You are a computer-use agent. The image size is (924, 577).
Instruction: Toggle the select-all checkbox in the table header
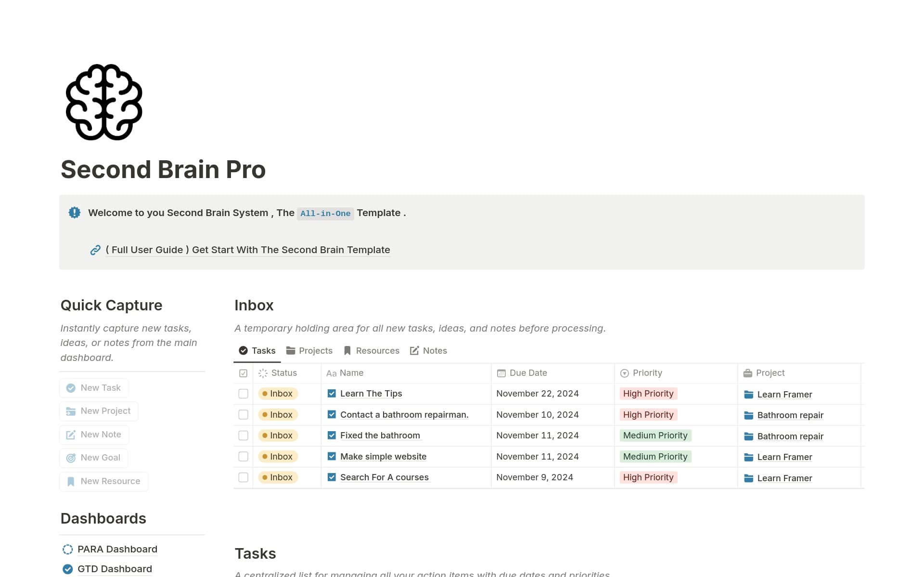pos(243,373)
